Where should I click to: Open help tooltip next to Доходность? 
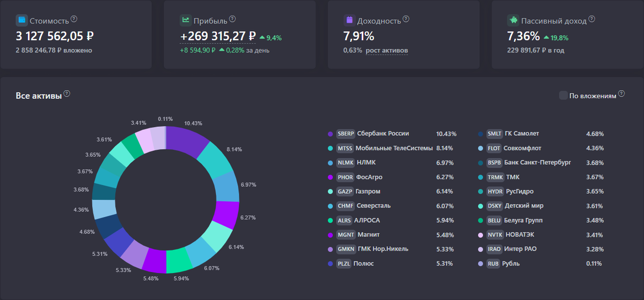(x=406, y=19)
